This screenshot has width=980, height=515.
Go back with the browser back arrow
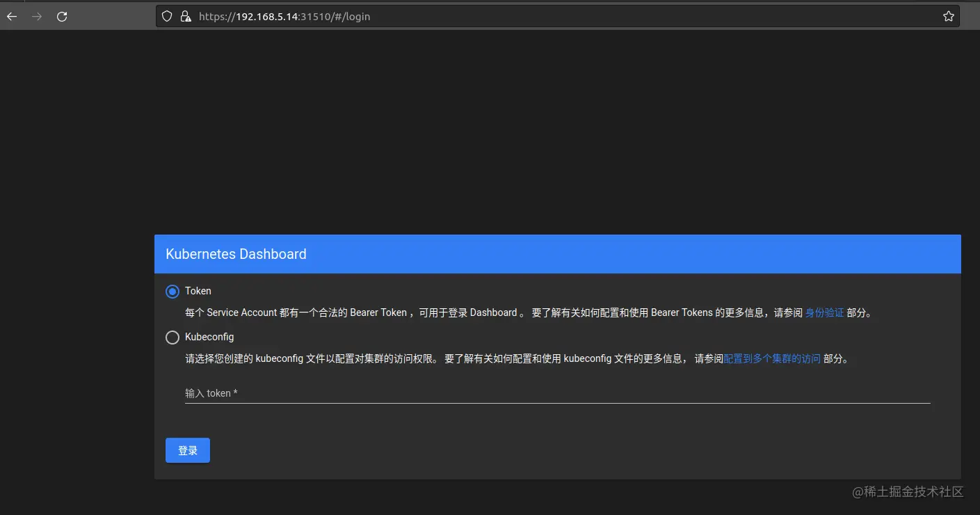(x=12, y=16)
